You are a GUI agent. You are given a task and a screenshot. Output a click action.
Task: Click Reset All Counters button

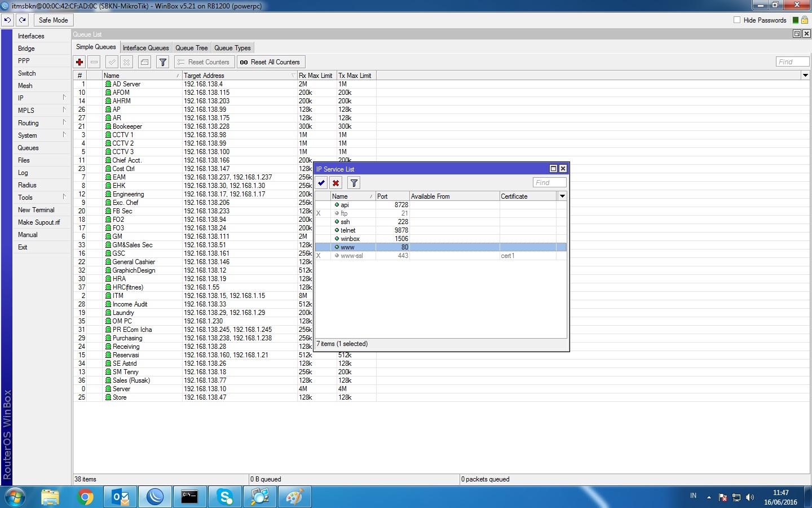271,62
